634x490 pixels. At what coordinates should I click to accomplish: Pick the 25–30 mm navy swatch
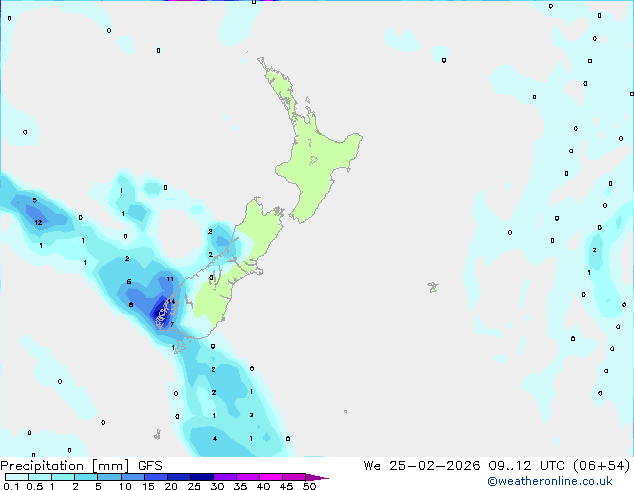[x=201, y=477]
